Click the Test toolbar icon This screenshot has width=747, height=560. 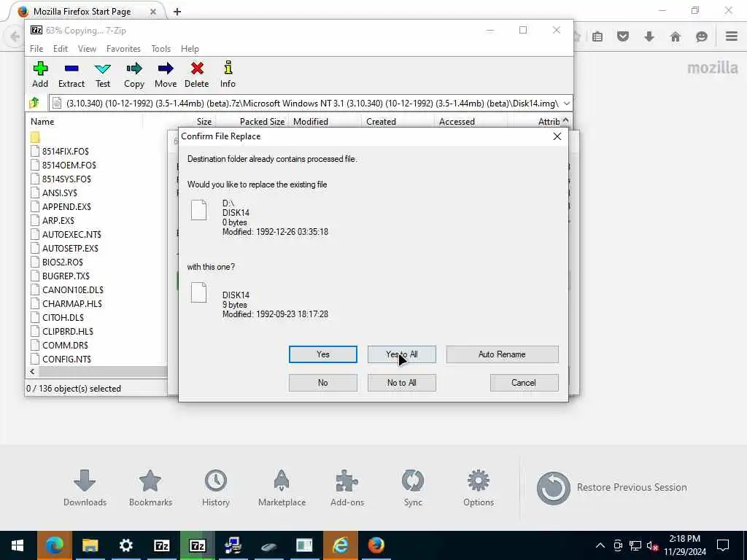(x=102, y=75)
